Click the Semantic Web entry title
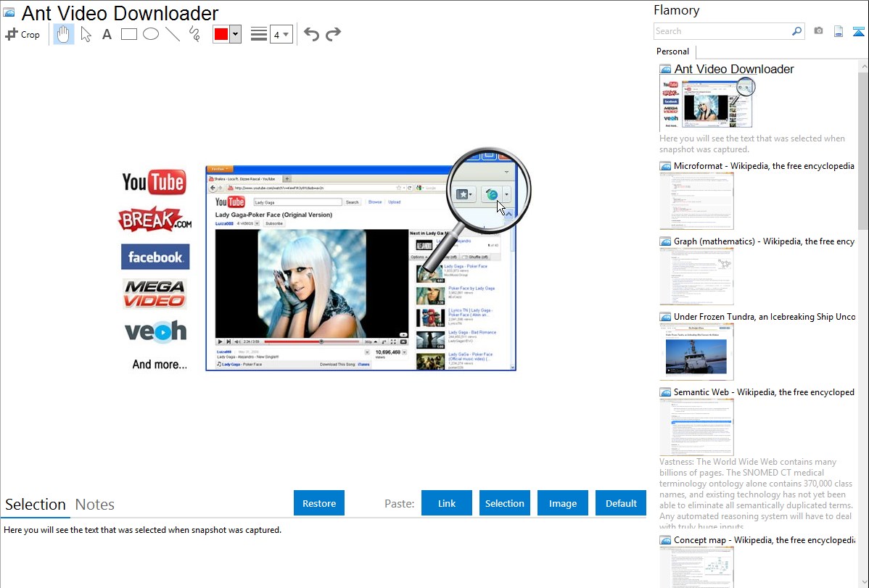 point(764,392)
